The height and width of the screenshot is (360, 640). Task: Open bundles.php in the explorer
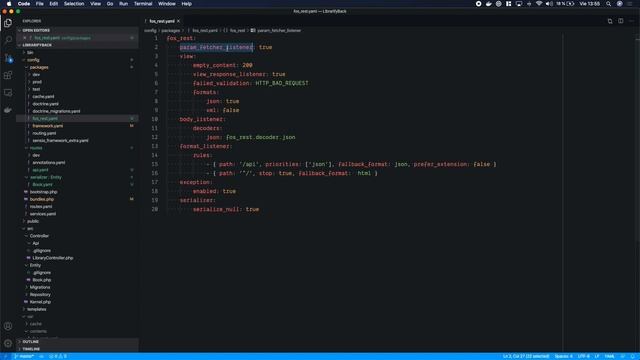pos(42,199)
